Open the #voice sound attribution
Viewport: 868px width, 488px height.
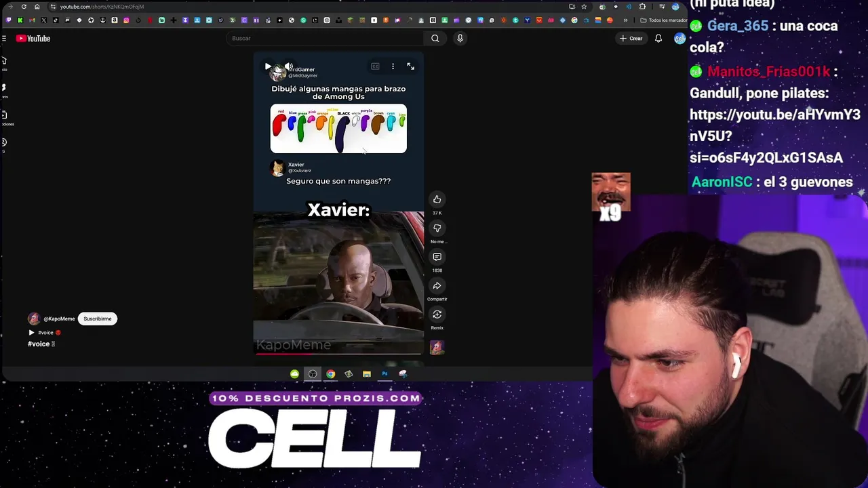tap(45, 333)
